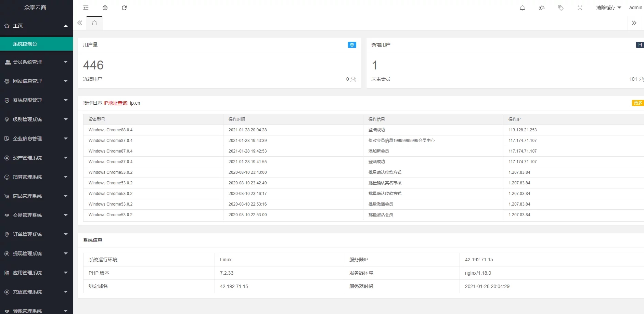
Task: Expand 会员系统管理 menu
Action: coord(36,62)
